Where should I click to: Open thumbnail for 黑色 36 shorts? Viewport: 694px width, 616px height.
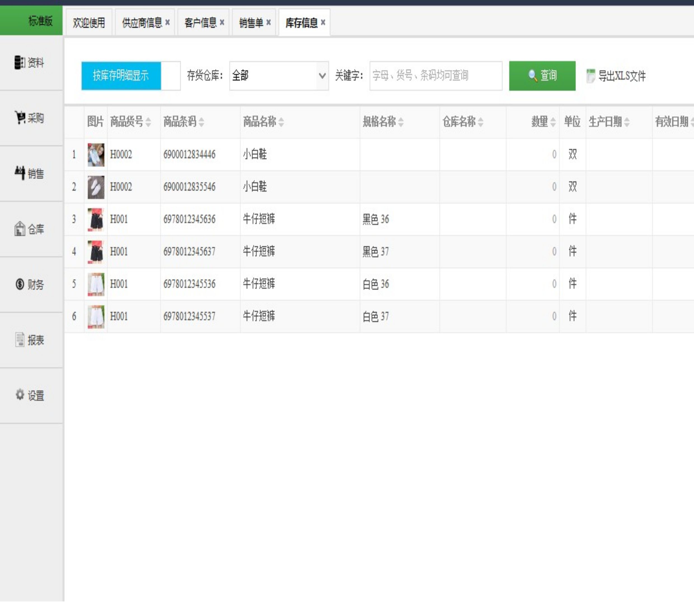[x=96, y=220]
